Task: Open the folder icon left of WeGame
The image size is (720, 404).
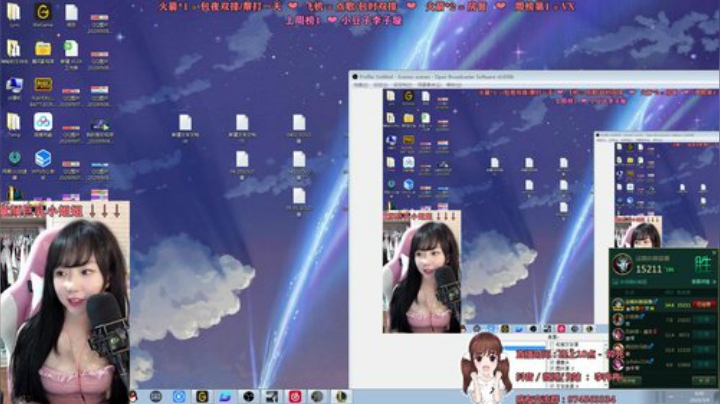Action: tap(14, 14)
